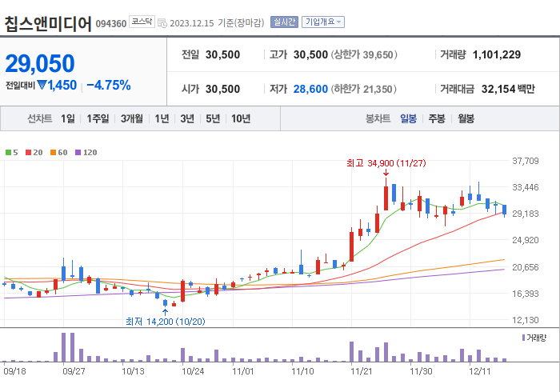The height and width of the screenshot is (392, 560).
Task: Select the 10년 line chart tab
Action: click(241, 118)
